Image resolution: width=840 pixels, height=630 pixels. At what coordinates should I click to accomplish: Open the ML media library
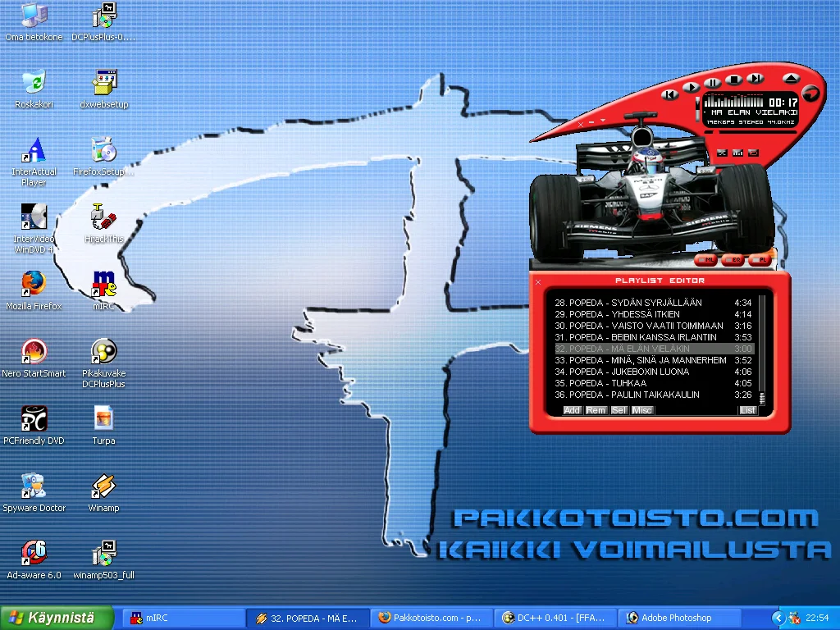[x=705, y=260]
